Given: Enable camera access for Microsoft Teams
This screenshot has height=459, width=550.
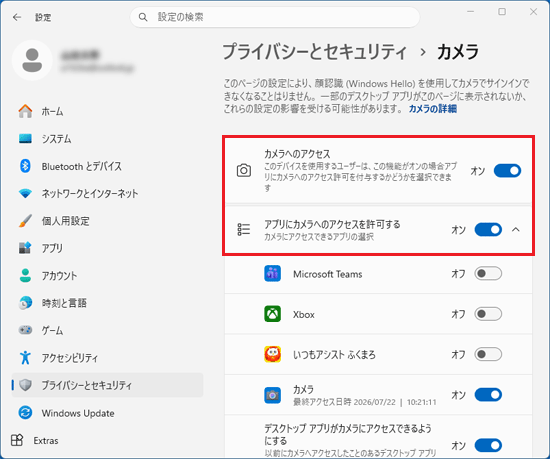Looking at the screenshot, I should click(x=488, y=274).
